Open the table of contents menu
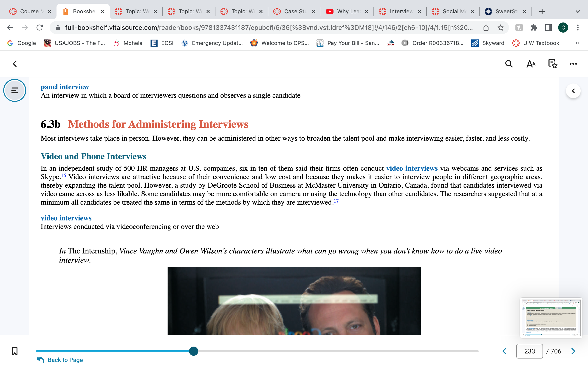This screenshot has height=367, width=588. [x=14, y=90]
